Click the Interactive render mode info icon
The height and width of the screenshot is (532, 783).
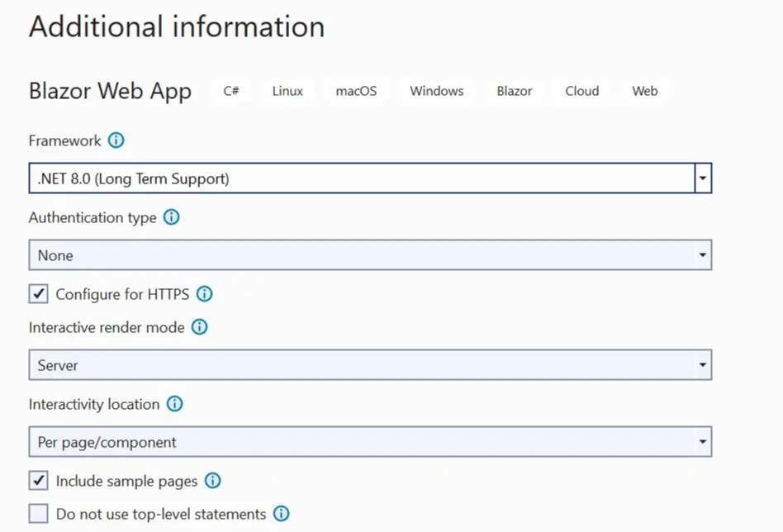click(x=200, y=327)
